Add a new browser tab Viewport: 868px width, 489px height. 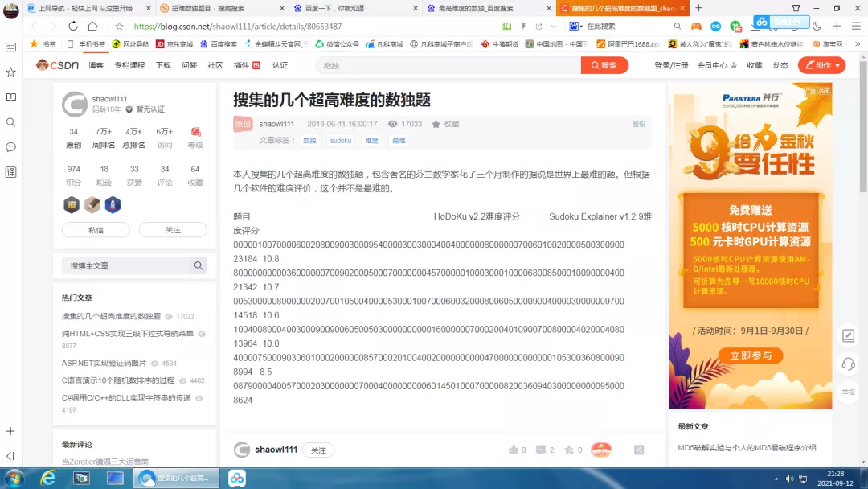(698, 8)
